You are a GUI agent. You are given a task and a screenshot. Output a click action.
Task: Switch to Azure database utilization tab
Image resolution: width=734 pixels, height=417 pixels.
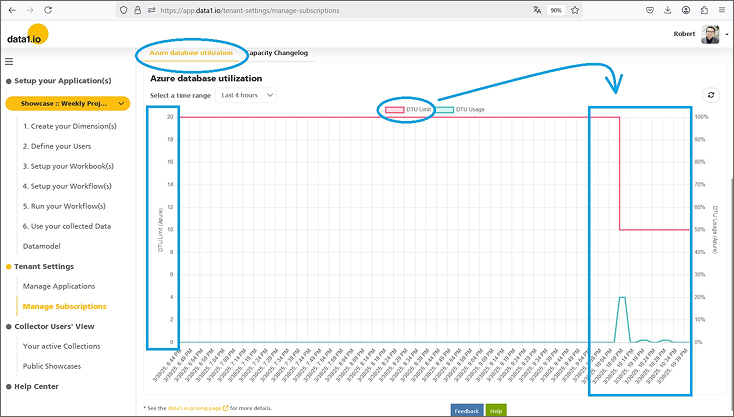point(191,53)
